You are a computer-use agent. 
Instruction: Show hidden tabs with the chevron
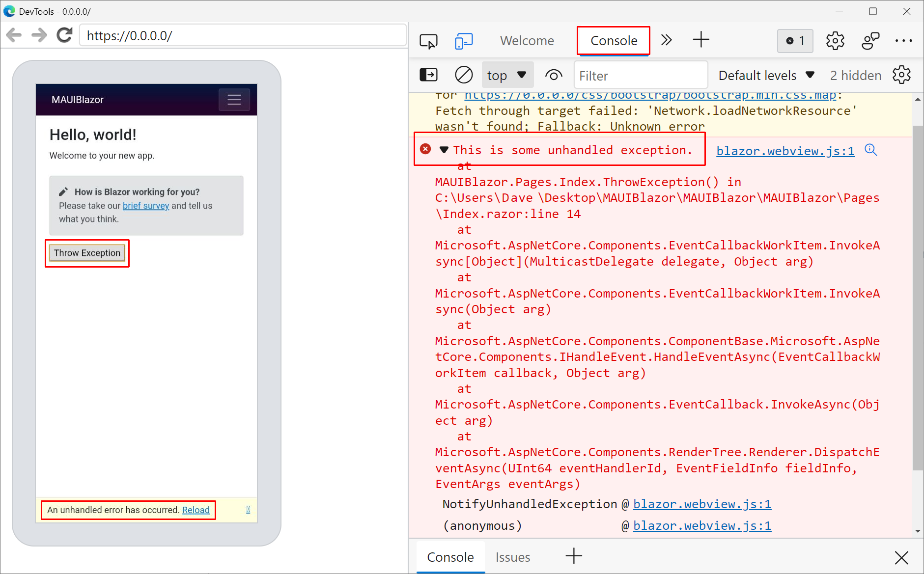click(x=666, y=40)
